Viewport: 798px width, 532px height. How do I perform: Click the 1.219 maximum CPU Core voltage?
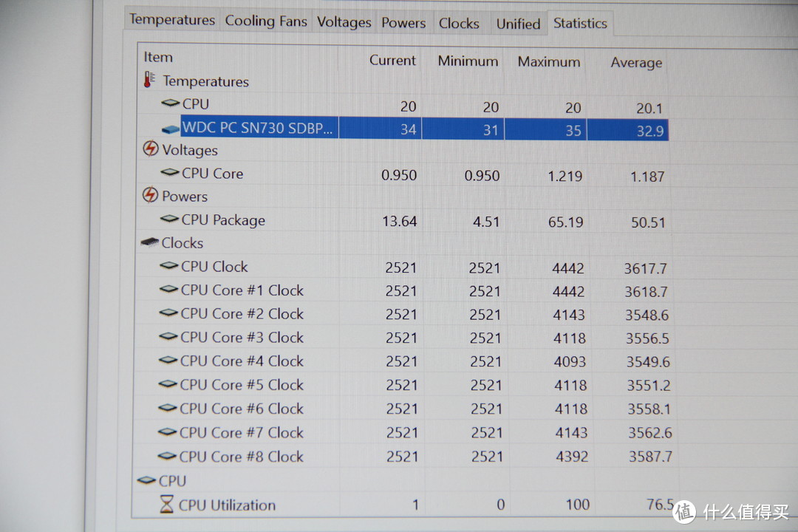tap(565, 176)
